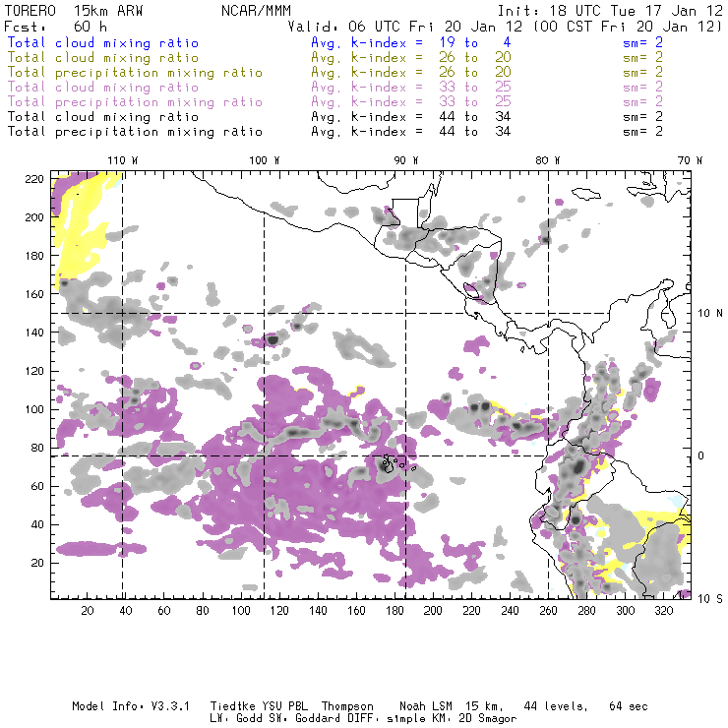Click the 'Tiedtke' cumulus scheme label

pos(232,706)
